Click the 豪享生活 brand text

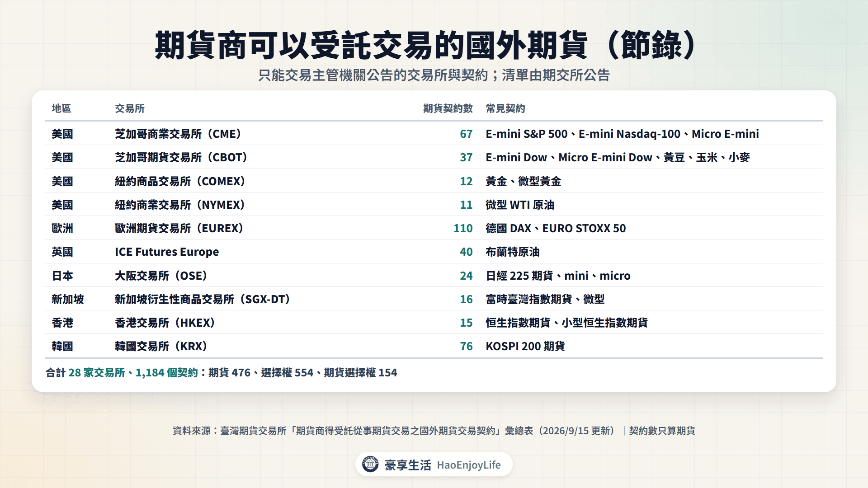pyautogui.click(x=408, y=465)
